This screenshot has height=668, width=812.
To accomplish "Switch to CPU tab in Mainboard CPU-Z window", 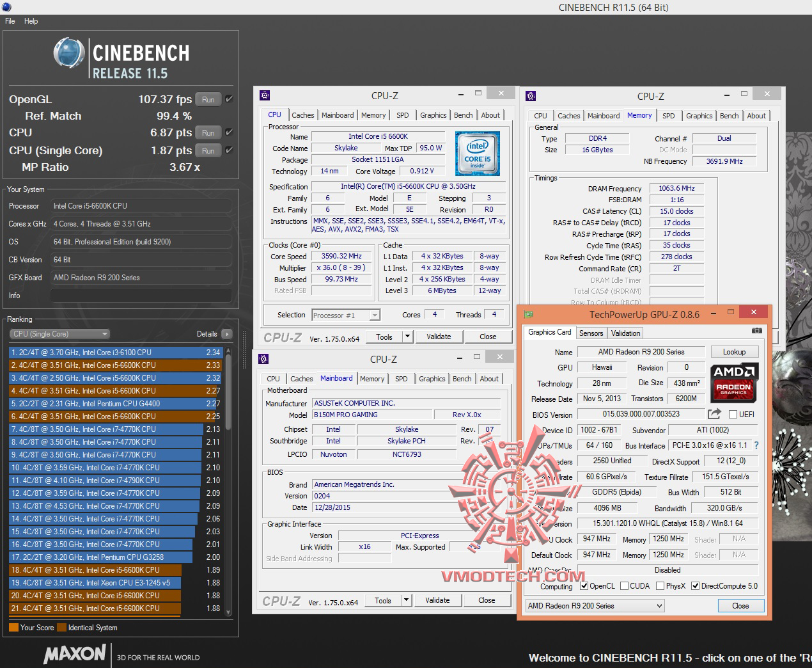I will [273, 379].
